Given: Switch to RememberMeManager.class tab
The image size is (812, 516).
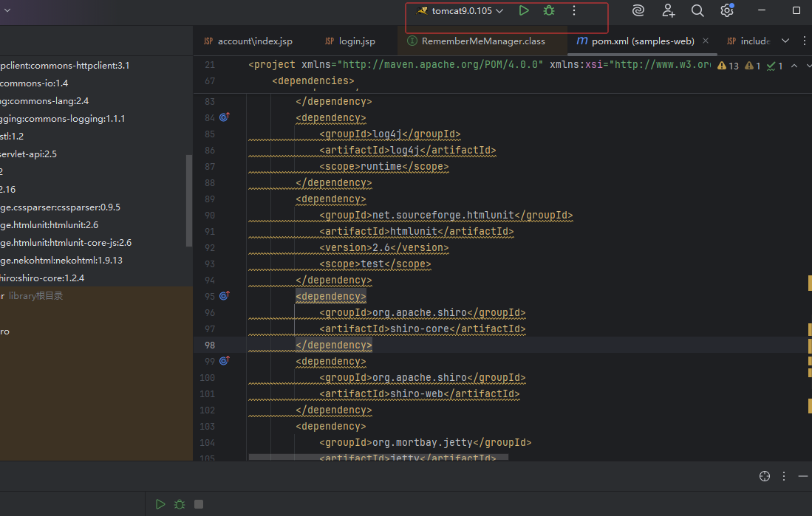Looking at the screenshot, I should click(482, 41).
